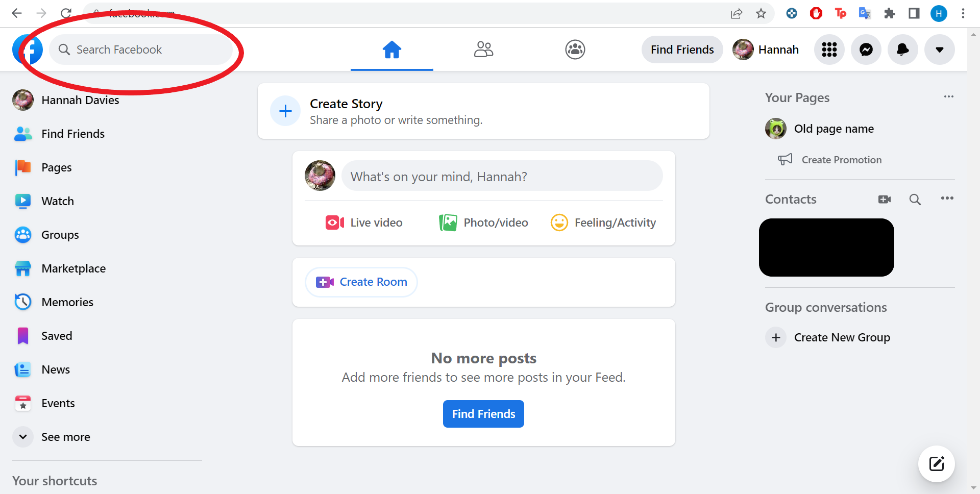Focus the Search Facebook field
Image resolution: width=980 pixels, height=494 pixels.
tap(141, 50)
